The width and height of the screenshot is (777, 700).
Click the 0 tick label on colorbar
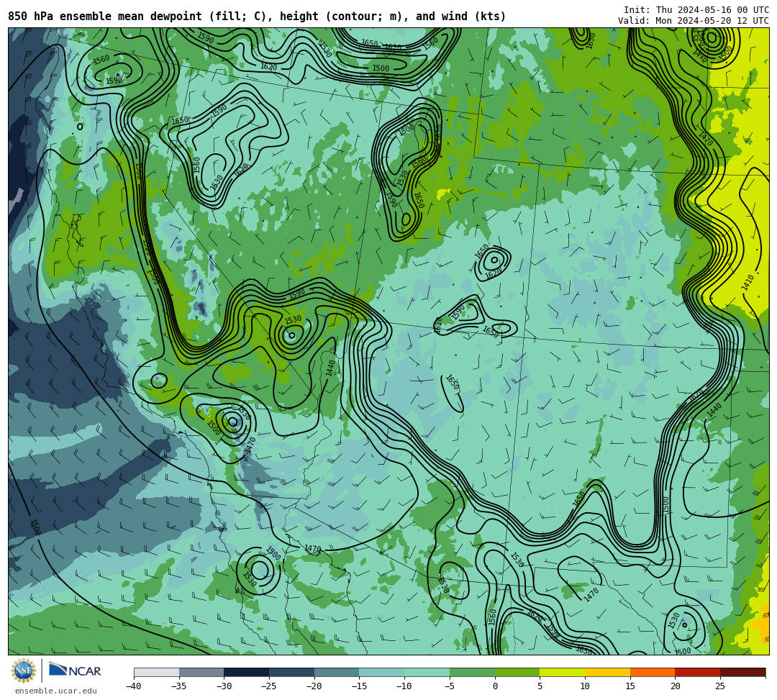[495, 686]
